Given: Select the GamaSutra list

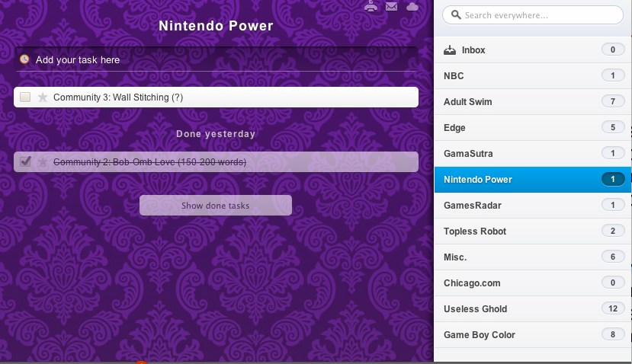Looking at the screenshot, I should pyautogui.click(x=533, y=153).
